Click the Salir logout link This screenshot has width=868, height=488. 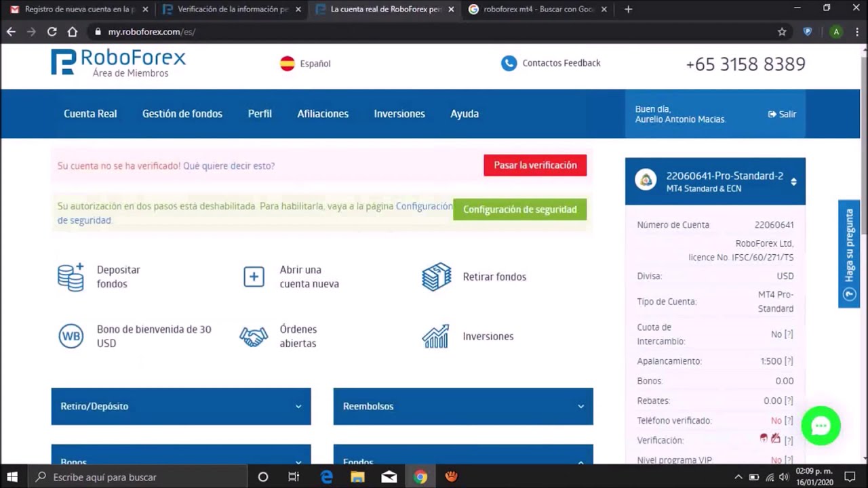(782, 114)
